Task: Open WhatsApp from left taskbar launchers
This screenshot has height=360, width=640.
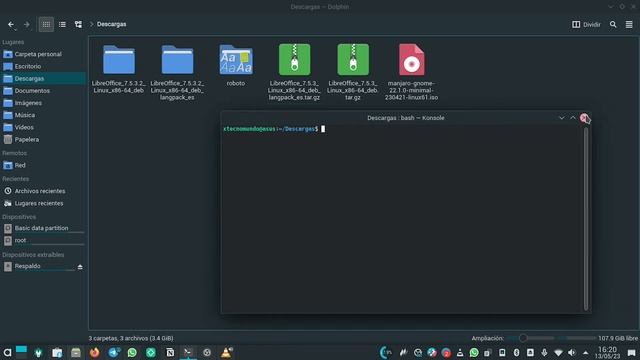Action: click(x=132, y=353)
